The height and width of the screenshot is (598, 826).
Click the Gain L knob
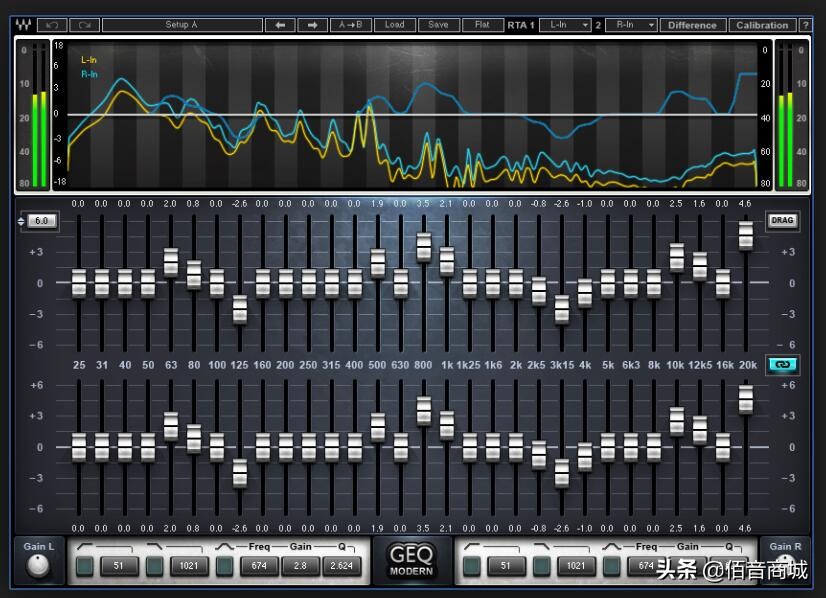click(39, 566)
